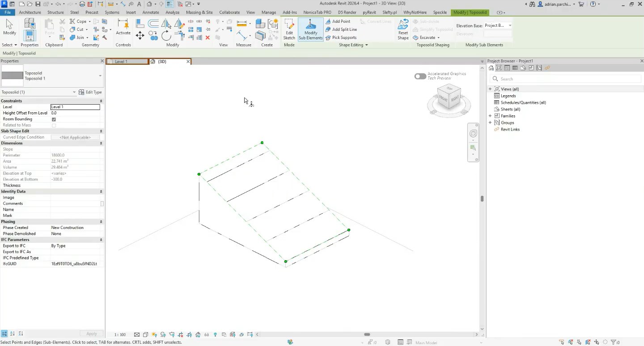Open the File menu
The width and height of the screenshot is (644, 346).
click(x=8, y=13)
